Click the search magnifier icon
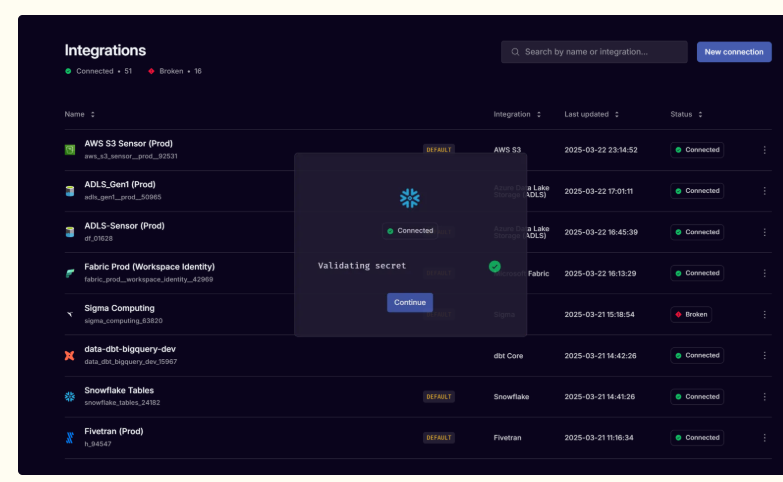 (515, 52)
